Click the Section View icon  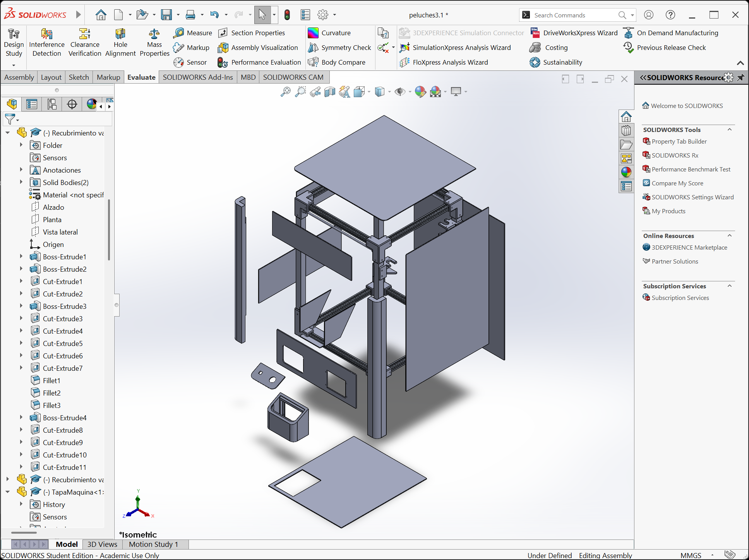tap(330, 92)
